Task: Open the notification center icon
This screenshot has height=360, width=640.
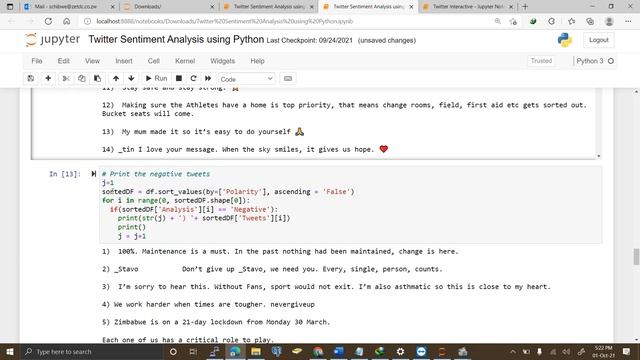Action: click(627, 351)
